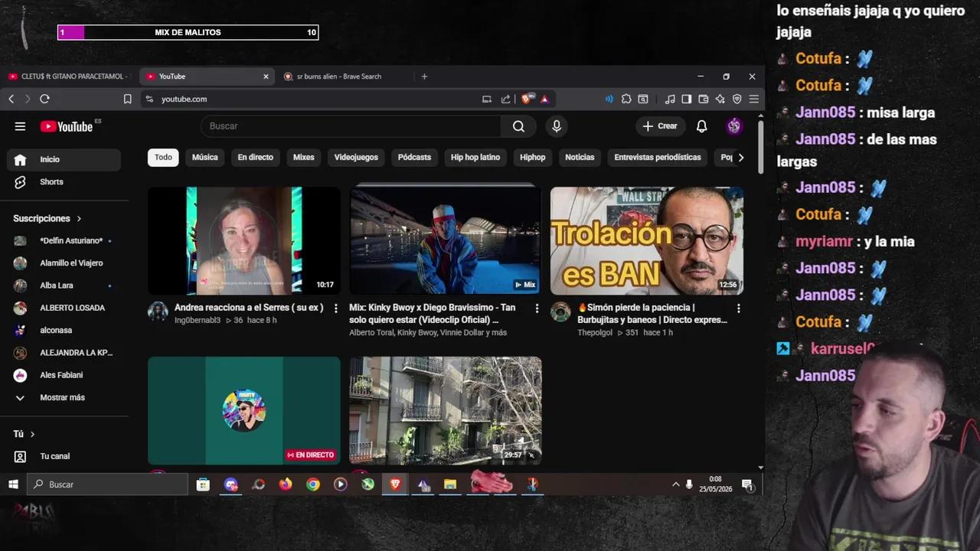The image size is (980, 551).
Task: Open Brave Wallet icon
Action: pyautogui.click(x=704, y=99)
